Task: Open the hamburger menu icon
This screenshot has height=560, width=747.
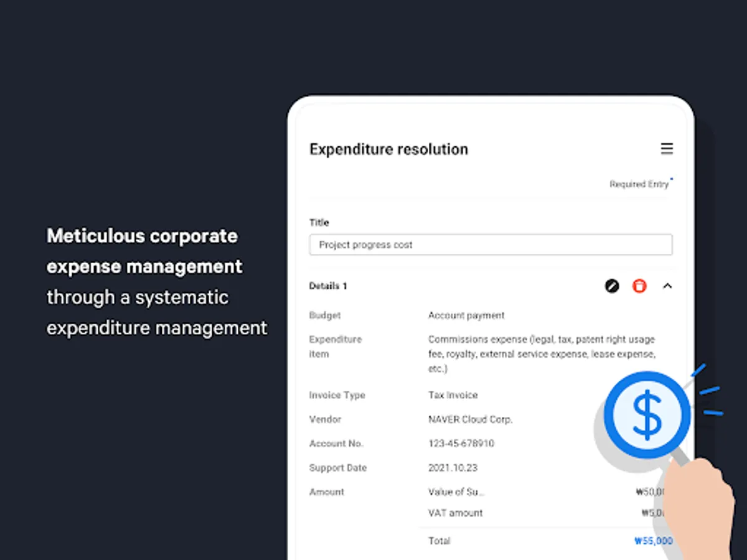Action: (x=667, y=149)
